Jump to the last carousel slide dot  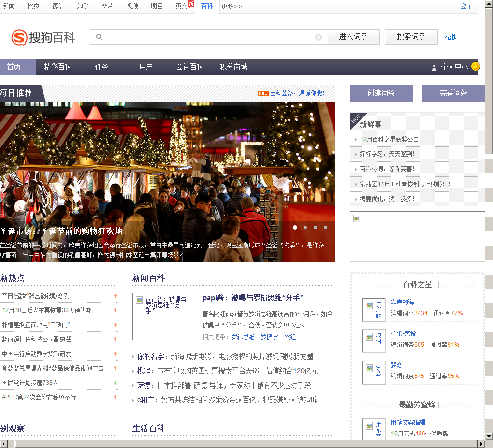[326, 227]
